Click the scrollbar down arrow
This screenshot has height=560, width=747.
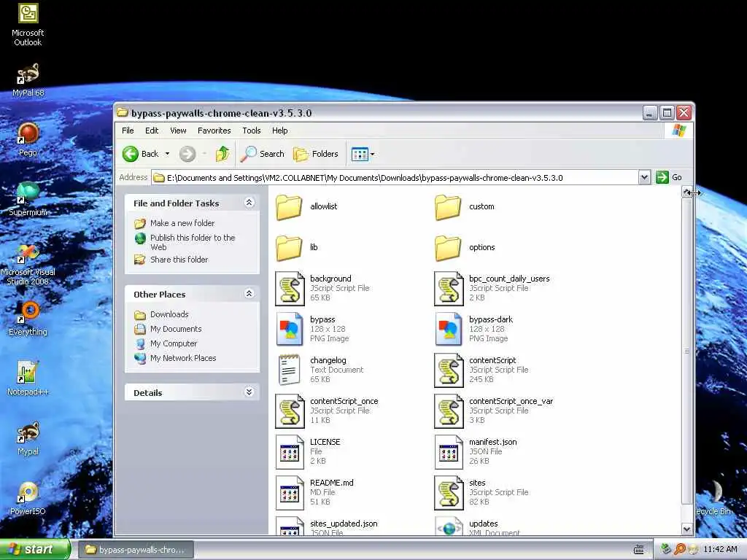(686, 529)
